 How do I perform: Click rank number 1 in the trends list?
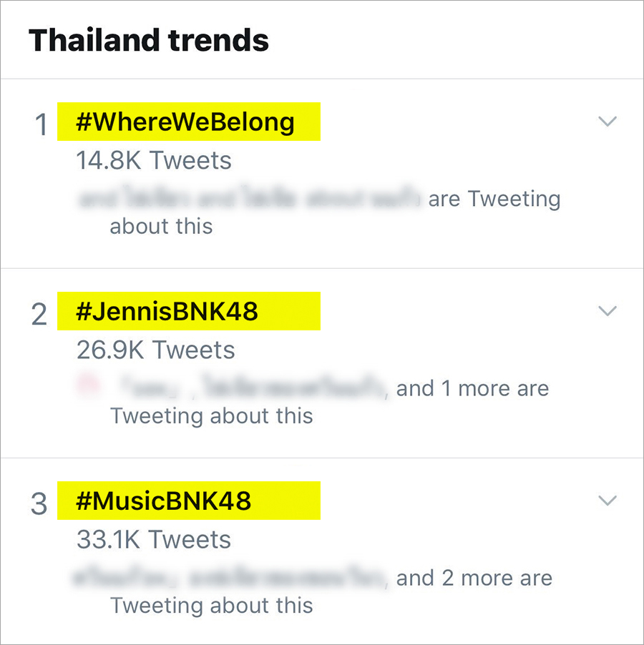[42, 125]
